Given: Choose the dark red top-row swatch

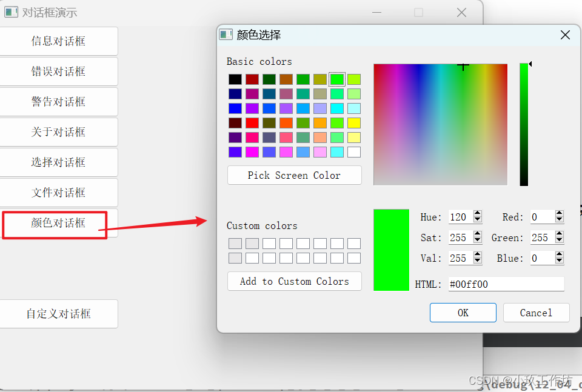Looking at the screenshot, I should [x=252, y=79].
